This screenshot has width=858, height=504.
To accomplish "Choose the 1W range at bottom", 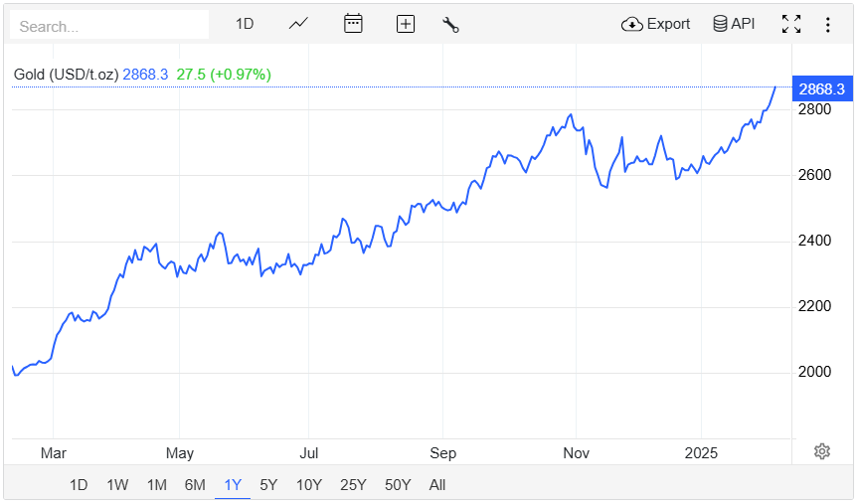I will point(117,485).
